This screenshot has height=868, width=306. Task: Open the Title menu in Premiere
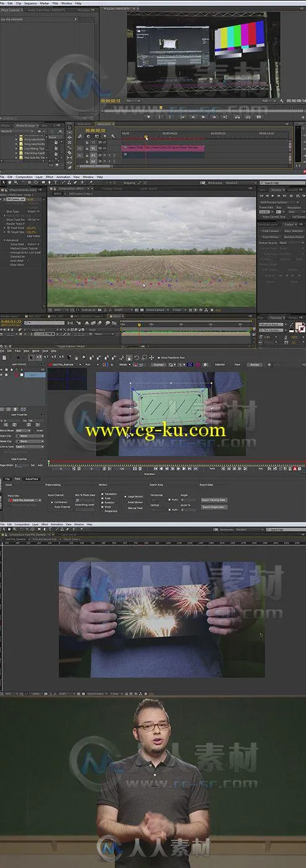(54, 3)
